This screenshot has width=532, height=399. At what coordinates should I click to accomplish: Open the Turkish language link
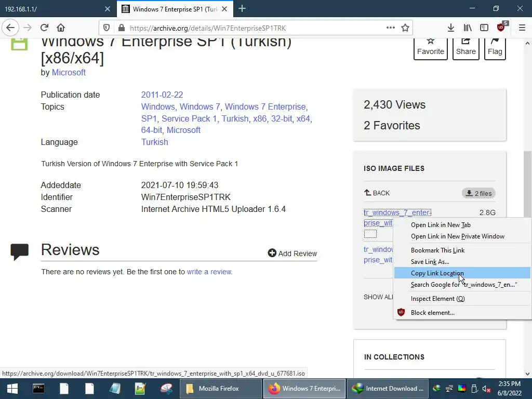(155, 142)
